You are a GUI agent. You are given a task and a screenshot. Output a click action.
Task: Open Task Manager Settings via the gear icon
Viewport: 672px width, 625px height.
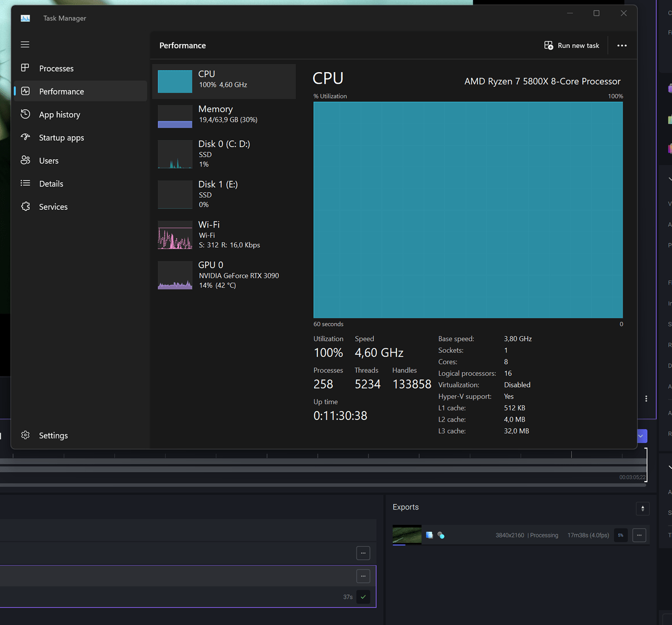[x=25, y=435]
